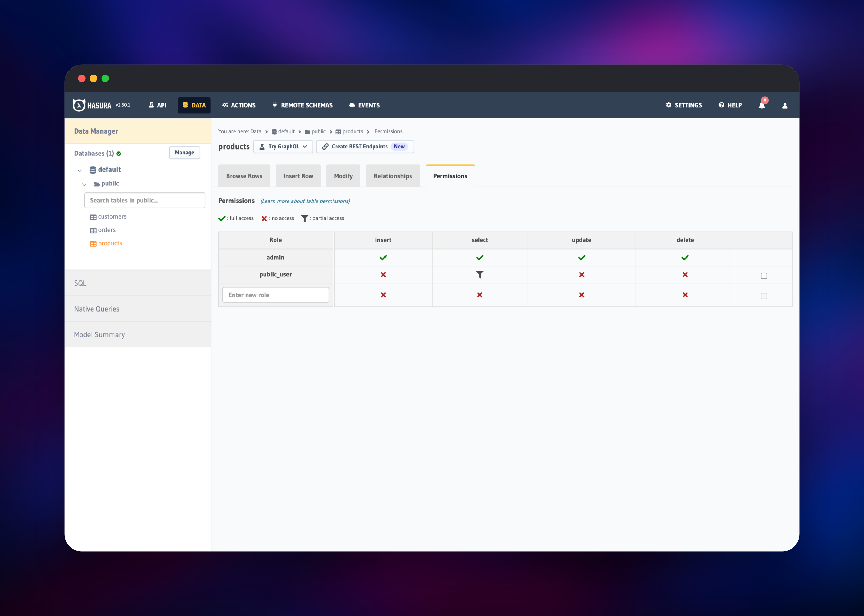Check the new role row checkbox
The width and height of the screenshot is (864, 616).
[764, 296]
